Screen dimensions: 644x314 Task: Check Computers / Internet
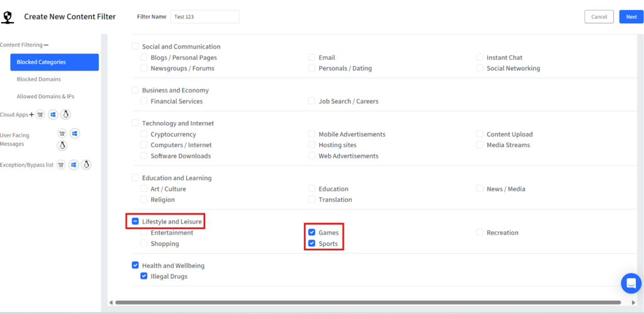pyautogui.click(x=144, y=145)
